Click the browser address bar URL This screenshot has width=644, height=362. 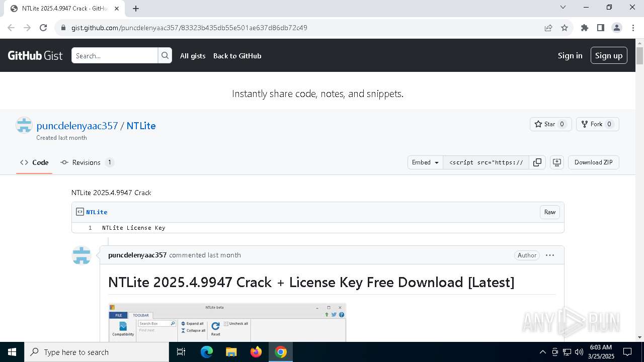coord(189,28)
